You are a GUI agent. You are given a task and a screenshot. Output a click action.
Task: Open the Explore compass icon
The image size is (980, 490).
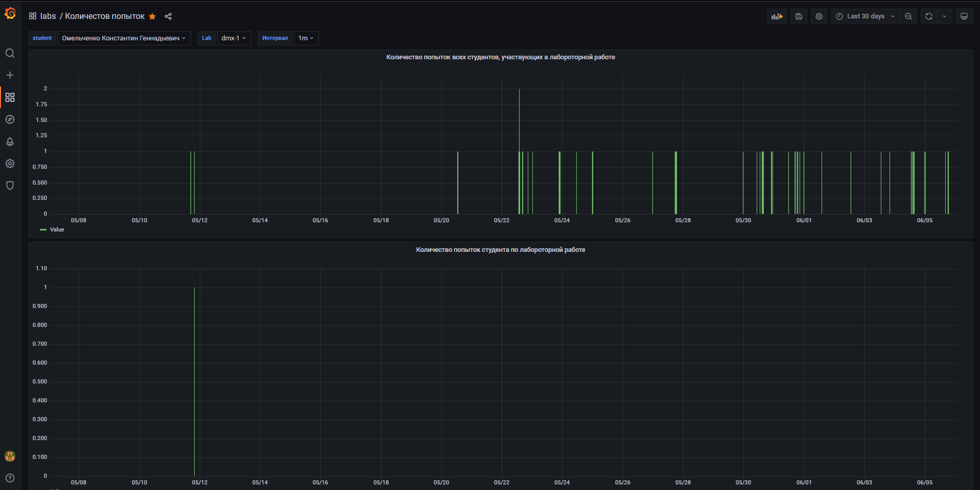(x=10, y=119)
